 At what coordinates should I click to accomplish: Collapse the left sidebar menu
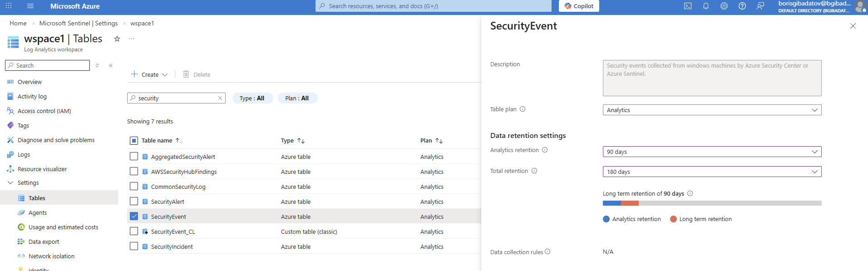tap(111, 65)
